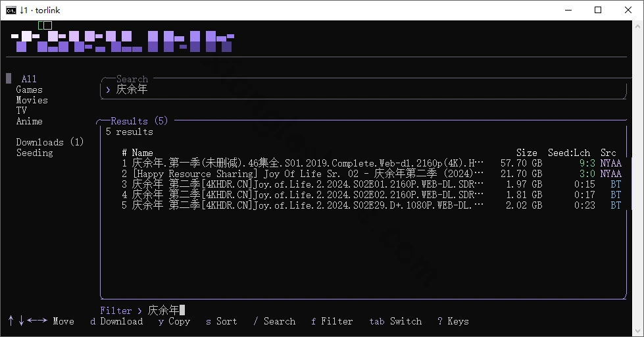The width and height of the screenshot is (644, 337).
Task: Click the 21.70 GB size value
Action: coord(521,173)
